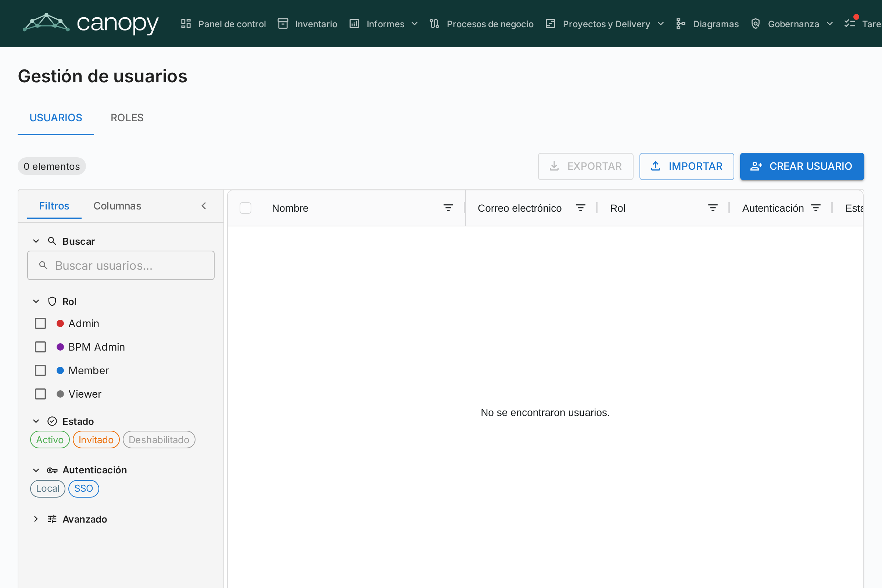882x588 pixels.
Task: Collapse the Rol filter section
Action: tap(36, 301)
